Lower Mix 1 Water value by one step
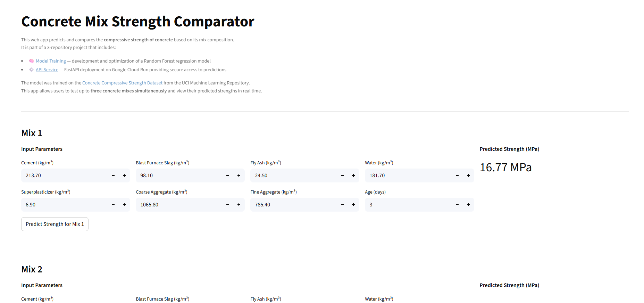Image resolution: width=644 pixels, height=303 pixels. pos(457,175)
